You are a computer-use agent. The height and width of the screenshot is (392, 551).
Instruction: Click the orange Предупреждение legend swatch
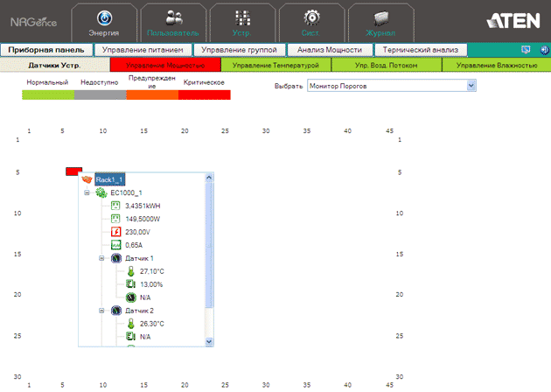[x=152, y=94]
